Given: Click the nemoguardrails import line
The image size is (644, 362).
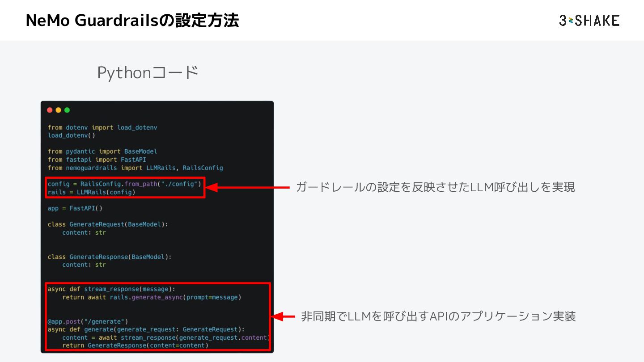Looking at the screenshot, I should pyautogui.click(x=136, y=168).
